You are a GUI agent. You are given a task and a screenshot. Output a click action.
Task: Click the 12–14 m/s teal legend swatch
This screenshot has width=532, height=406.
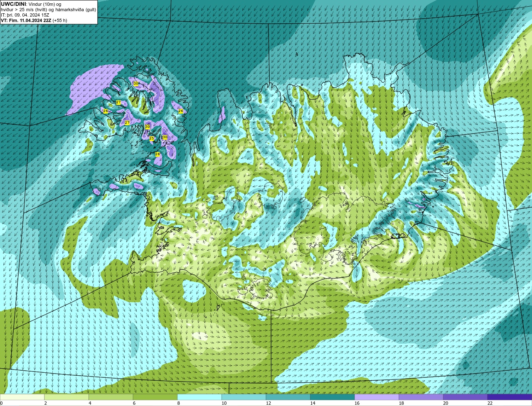[288, 397]
